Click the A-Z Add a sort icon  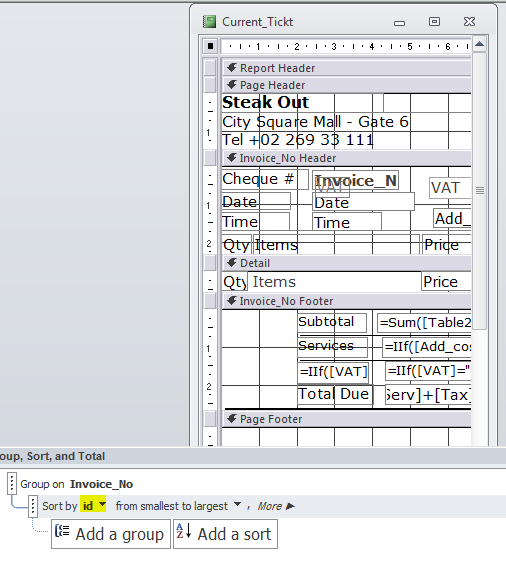pos(183,531)
